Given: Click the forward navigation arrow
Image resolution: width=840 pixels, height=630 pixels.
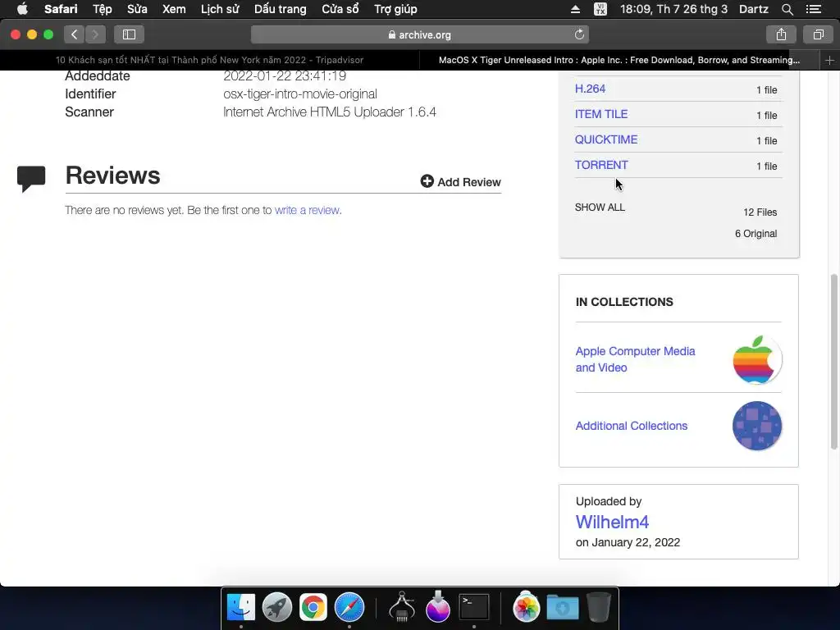Looking at the screenshot, I should [95, 34].
